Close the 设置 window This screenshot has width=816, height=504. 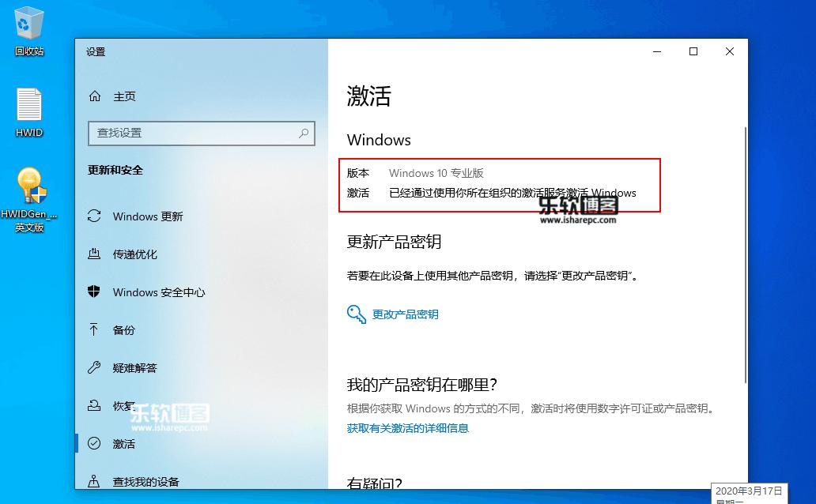pos(730,51)
